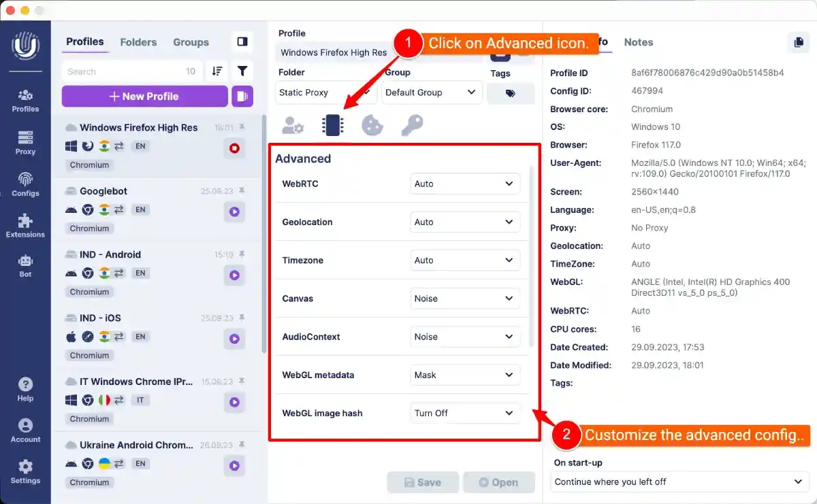Image resolution: width=817 pixels, height=504 pixels.
Task: Select the Cookies icon in profile settings
Action: [372, 125]
